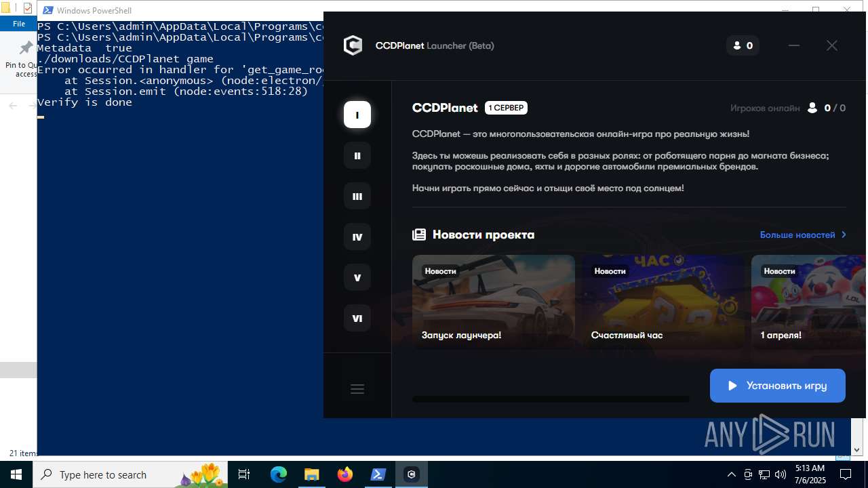Click the 'Установить игру' install button
This screenshot has width=868, height=488.
click(x=778, y=386)
